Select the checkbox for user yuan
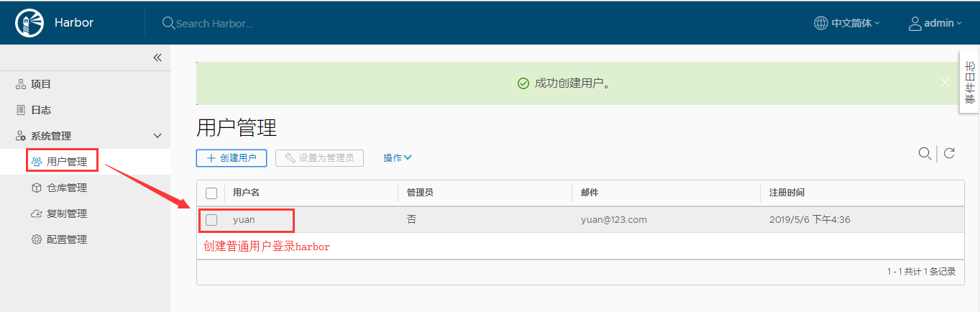This screenshot has height=312, width=980. [x=211, y=219]
